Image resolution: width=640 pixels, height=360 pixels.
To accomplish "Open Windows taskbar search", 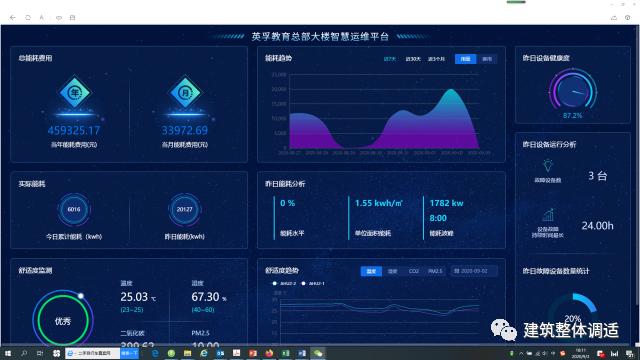I will tap(24, 353).
